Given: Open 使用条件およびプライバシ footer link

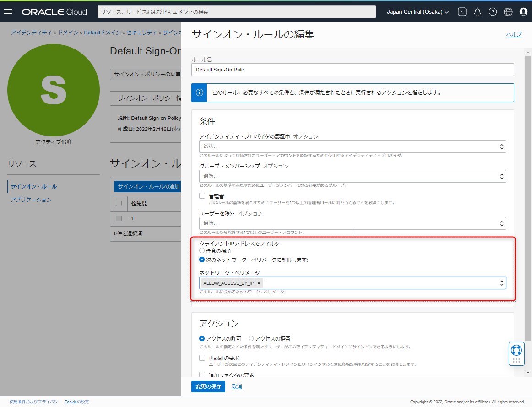Looking at the screenshot, I should 33,402.
